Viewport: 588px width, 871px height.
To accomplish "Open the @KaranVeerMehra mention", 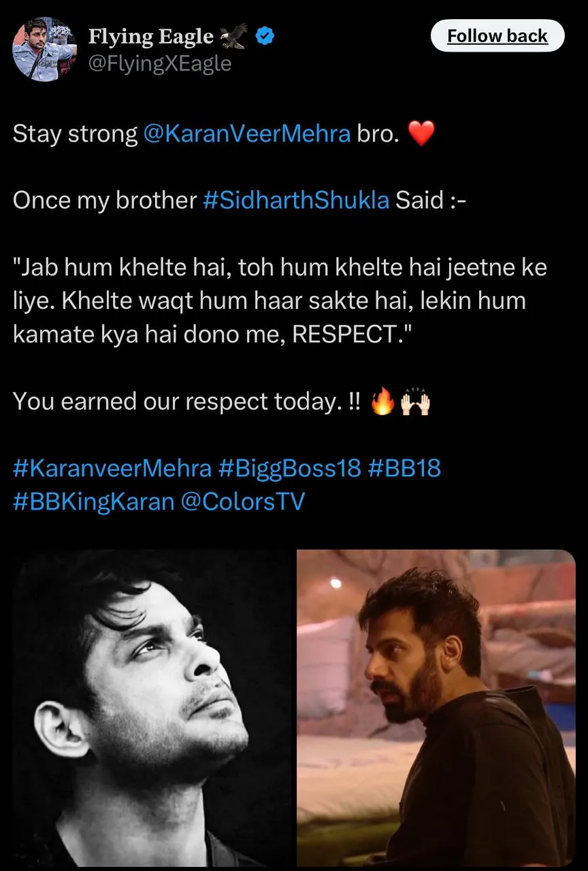I will coord(247,133).
